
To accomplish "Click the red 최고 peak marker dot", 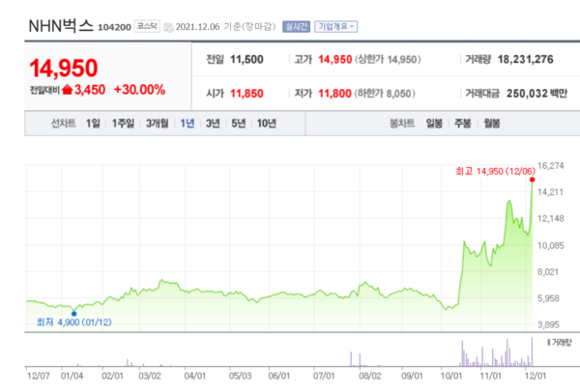I will click(532, 180).
